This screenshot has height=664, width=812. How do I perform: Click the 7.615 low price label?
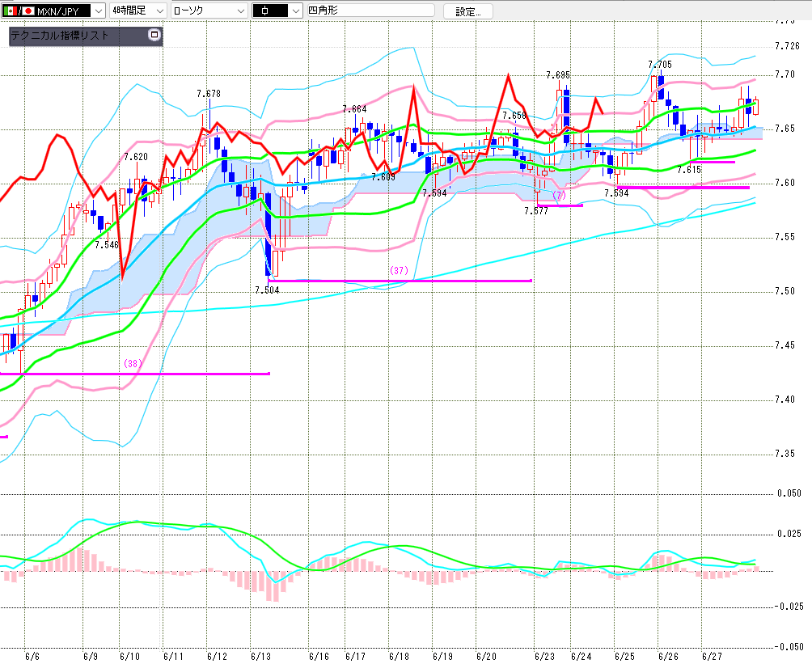689,170
